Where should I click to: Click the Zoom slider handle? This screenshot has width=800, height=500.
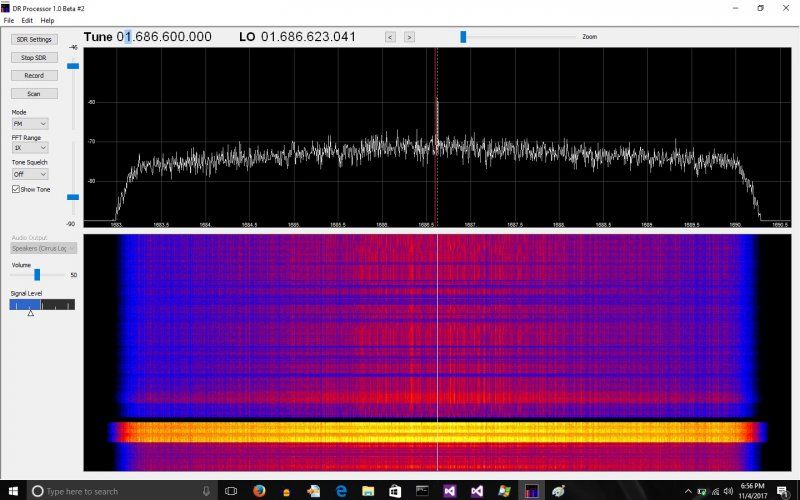click(463, 37)
